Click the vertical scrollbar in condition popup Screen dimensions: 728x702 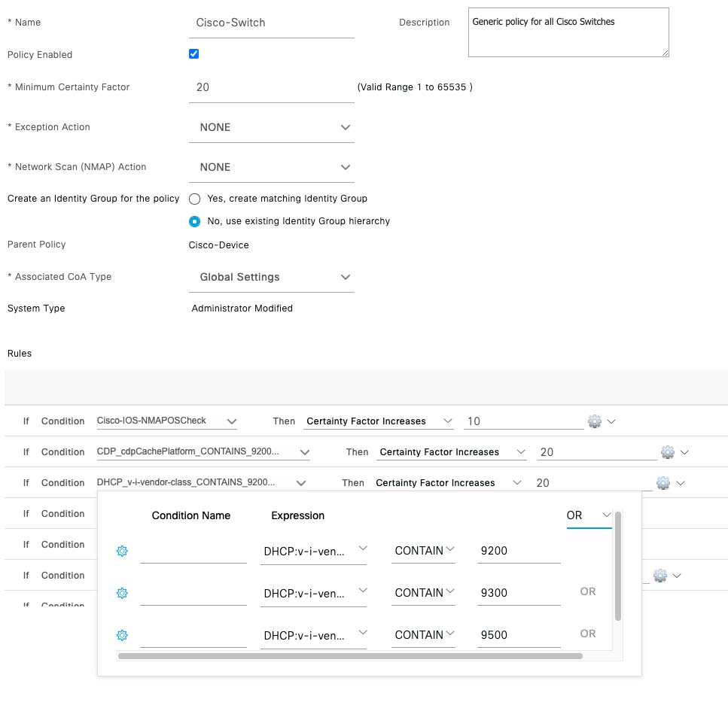pos(617,566)
